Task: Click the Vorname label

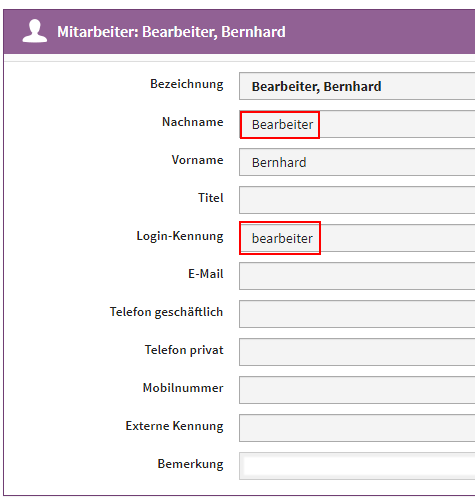Action: point(197,160)
